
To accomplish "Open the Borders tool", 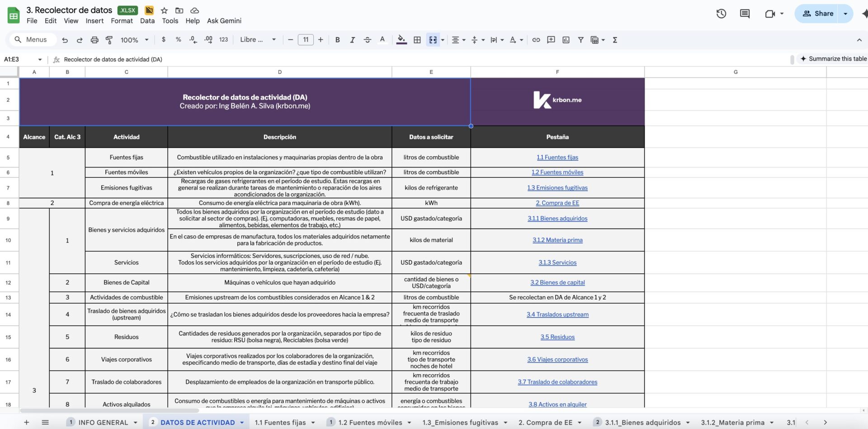I will tap(417, 40).
